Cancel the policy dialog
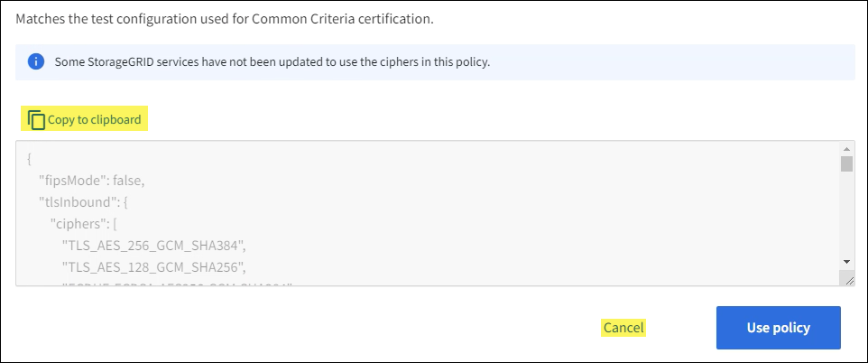The width and height of the screenshot is (868, 363). coord(623,328)
